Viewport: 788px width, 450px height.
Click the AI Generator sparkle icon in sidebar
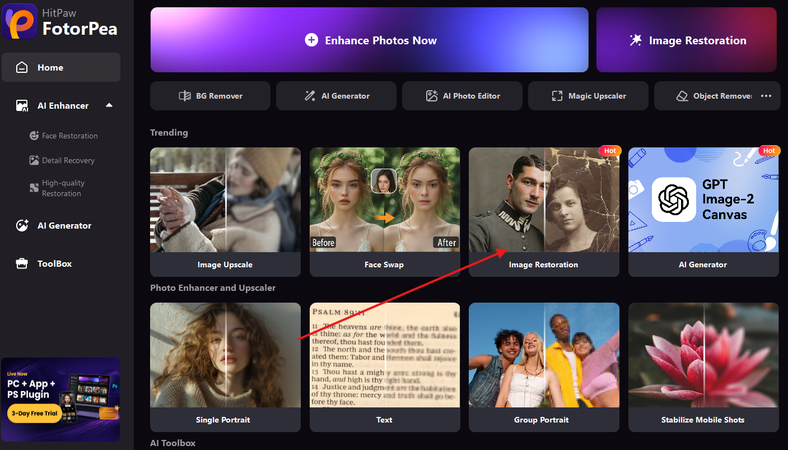(x=22, y=226)
